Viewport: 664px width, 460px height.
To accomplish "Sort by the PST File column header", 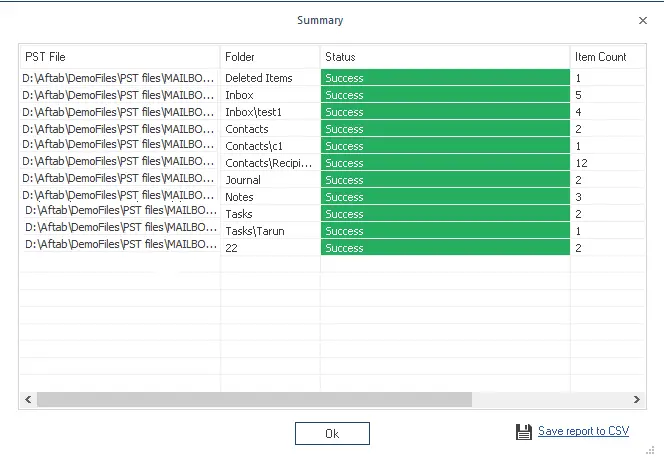I will tap(120, 57).
